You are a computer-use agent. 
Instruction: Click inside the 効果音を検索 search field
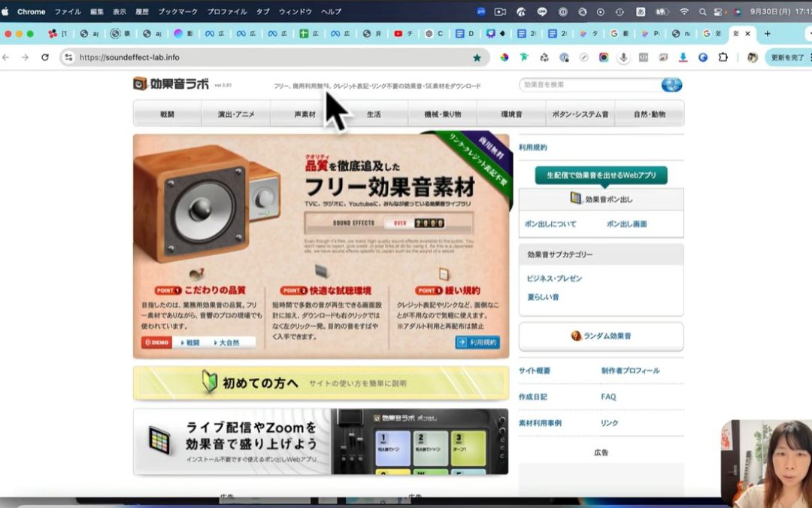tap(586, 85)
